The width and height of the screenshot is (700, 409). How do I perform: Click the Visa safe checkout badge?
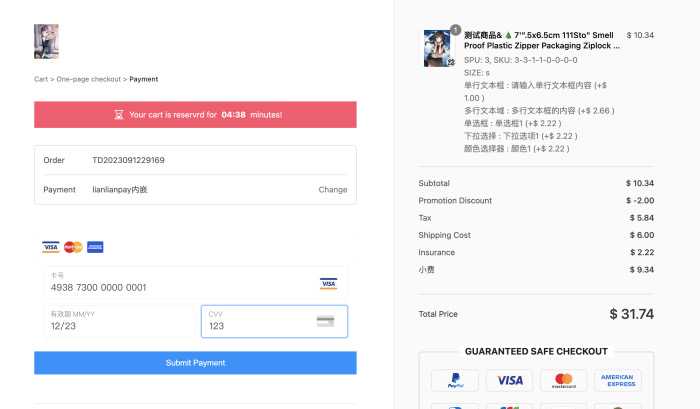[510, 381]
